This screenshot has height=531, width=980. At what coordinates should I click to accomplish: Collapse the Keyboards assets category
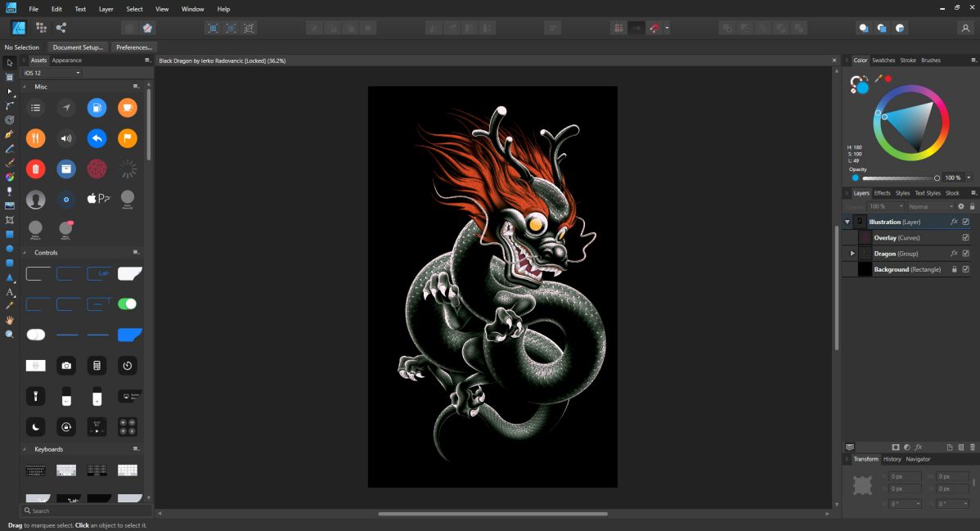coord(25,449)
